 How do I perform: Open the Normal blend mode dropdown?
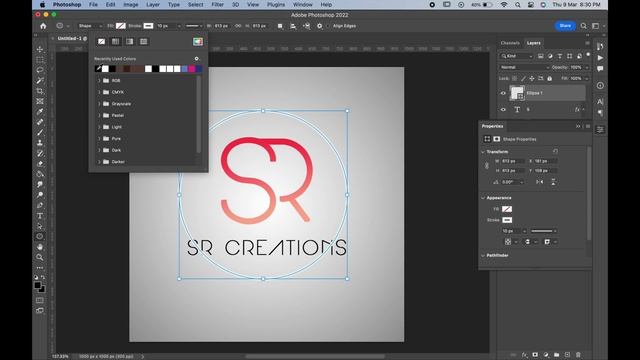pos(524,67)
